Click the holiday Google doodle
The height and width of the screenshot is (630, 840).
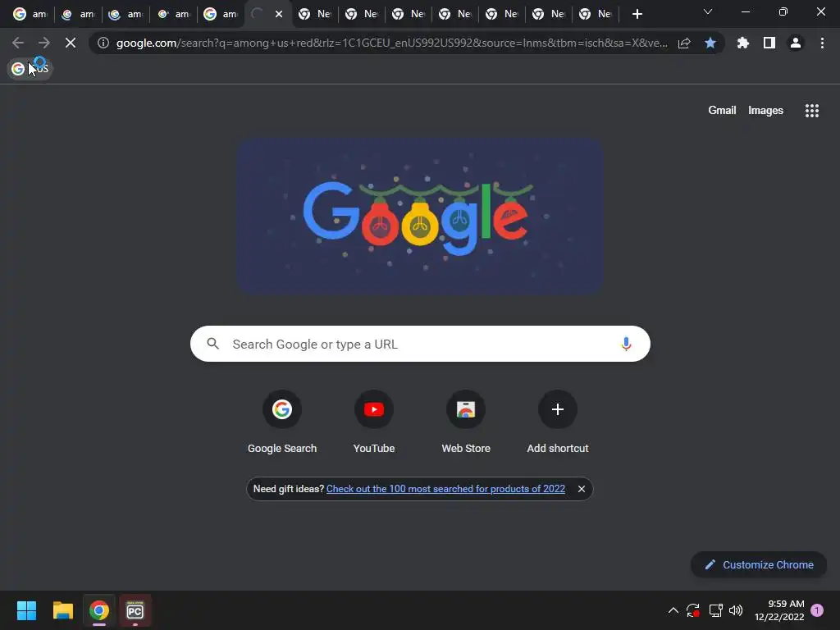pyautogui.click(x=421, y=217)
